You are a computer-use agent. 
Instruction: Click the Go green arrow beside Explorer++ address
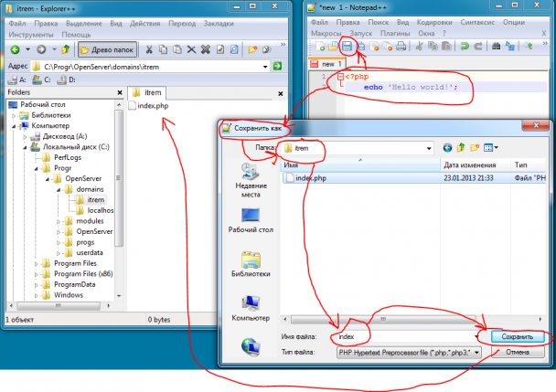pos(277,66)
